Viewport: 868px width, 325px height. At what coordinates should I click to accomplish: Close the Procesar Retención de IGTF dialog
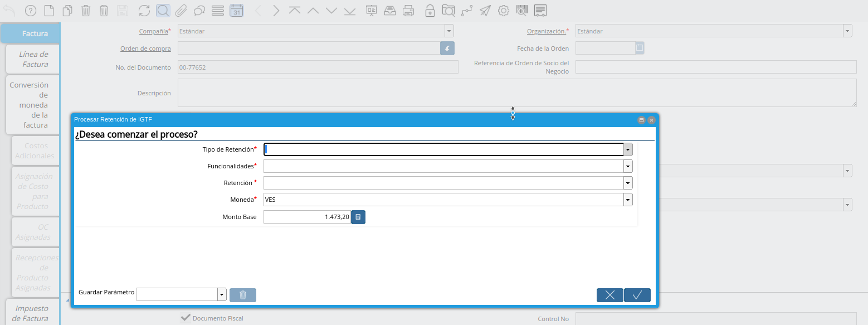[651, 120]
